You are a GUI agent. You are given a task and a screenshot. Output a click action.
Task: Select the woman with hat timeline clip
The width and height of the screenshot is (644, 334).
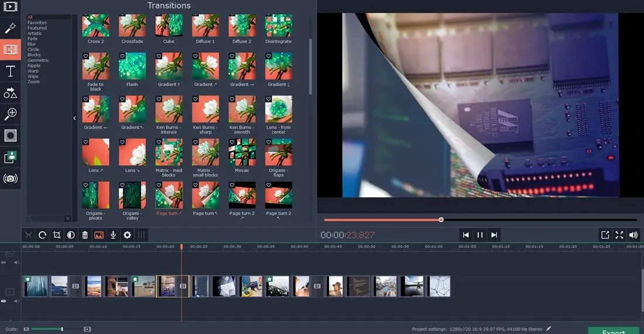(x=335, y=286)
